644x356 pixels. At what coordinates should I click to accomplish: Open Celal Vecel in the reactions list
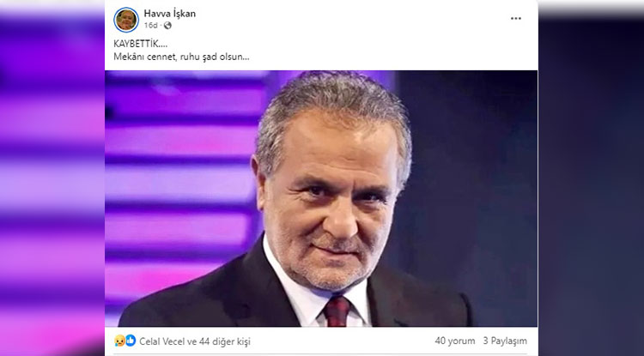(x=162, y=341)
